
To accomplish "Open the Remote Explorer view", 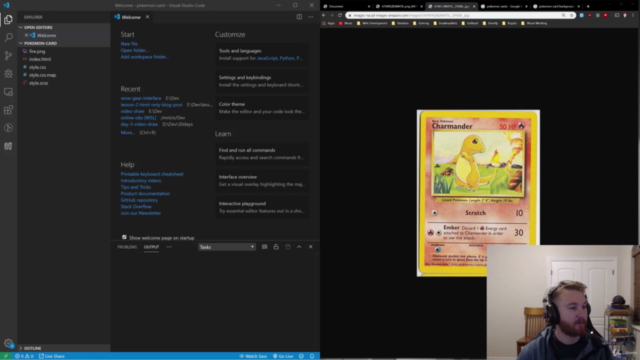I will coord(8,92).
